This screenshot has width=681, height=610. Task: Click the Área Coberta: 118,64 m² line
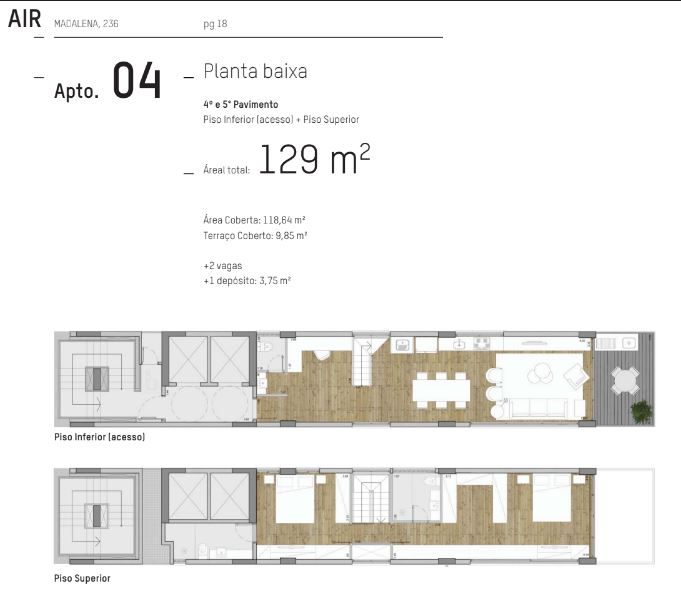pyautogui.click(x=254, y=219)
